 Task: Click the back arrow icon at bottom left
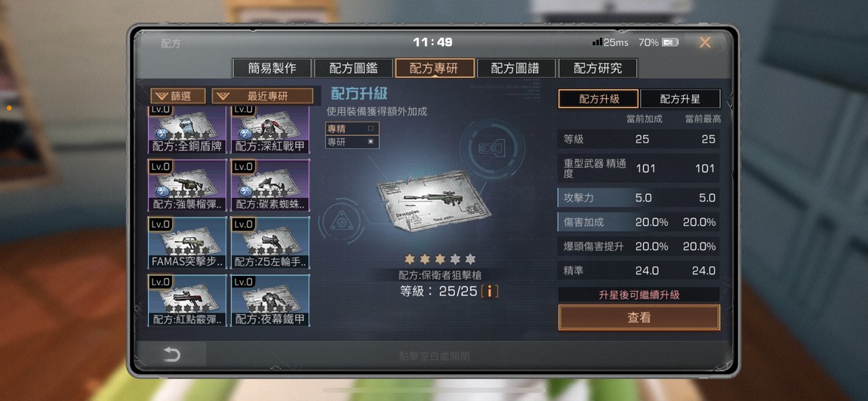172,354
